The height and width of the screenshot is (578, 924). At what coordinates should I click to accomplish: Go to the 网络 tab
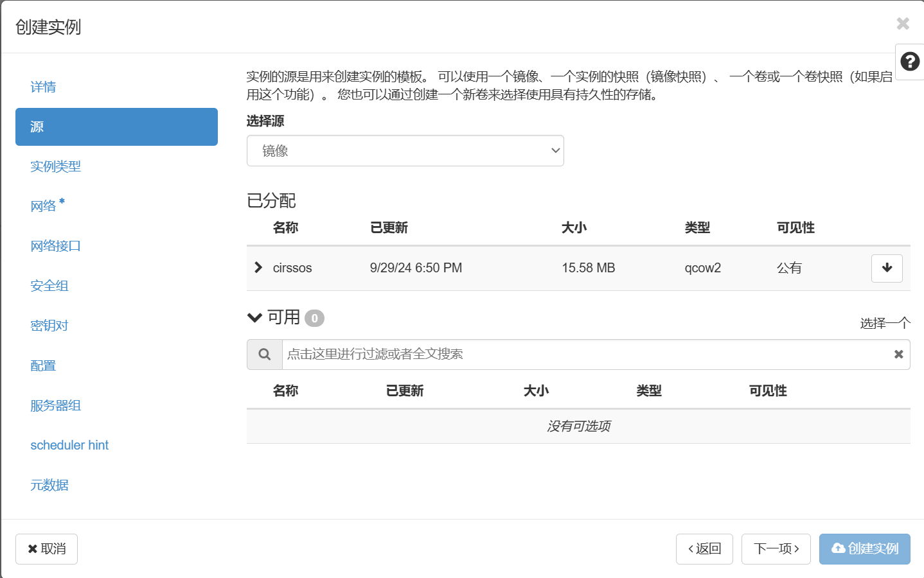pyautogui.click(x=44, y=206)
